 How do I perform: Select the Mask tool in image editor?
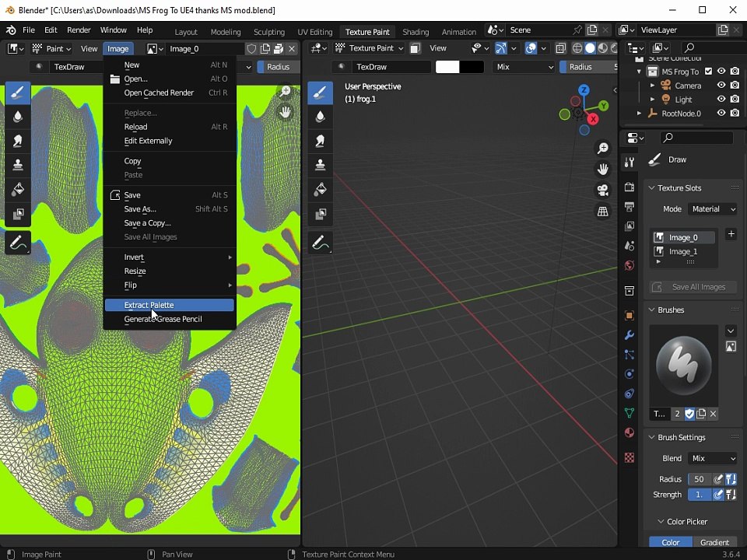18,213
